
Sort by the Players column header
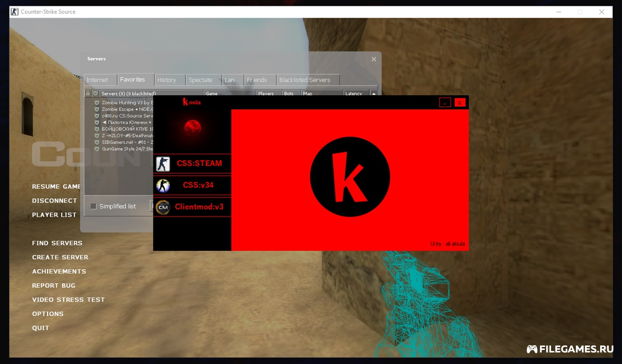(269, 93)
